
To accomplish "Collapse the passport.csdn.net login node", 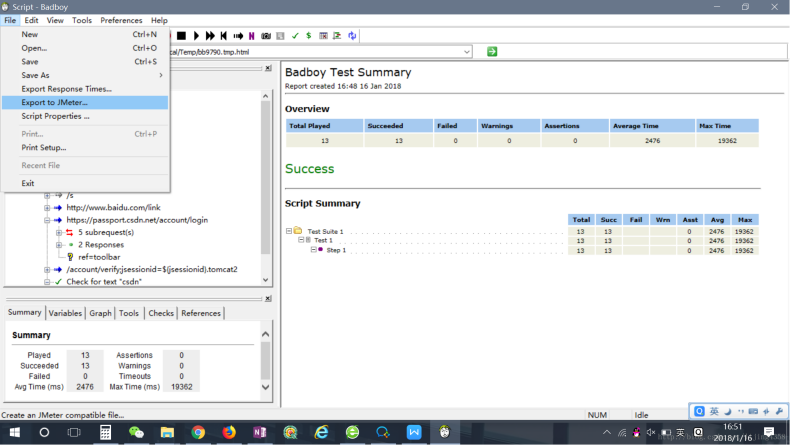I will point(47,220).
